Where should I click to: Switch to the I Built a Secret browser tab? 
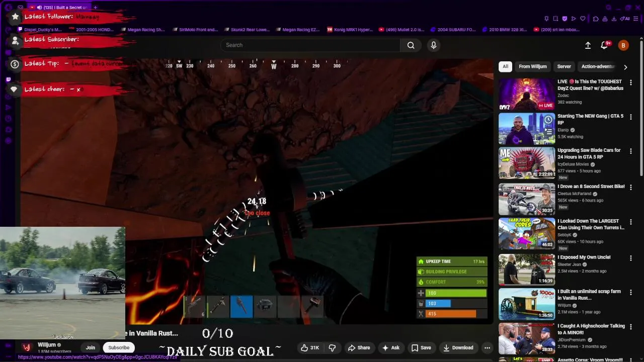(x=58, y=8)
